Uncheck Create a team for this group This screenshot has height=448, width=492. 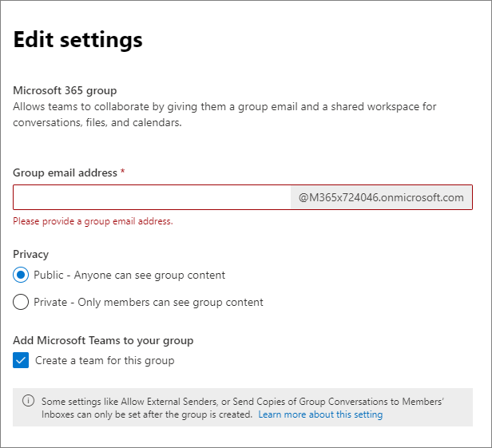coord(21,360)
